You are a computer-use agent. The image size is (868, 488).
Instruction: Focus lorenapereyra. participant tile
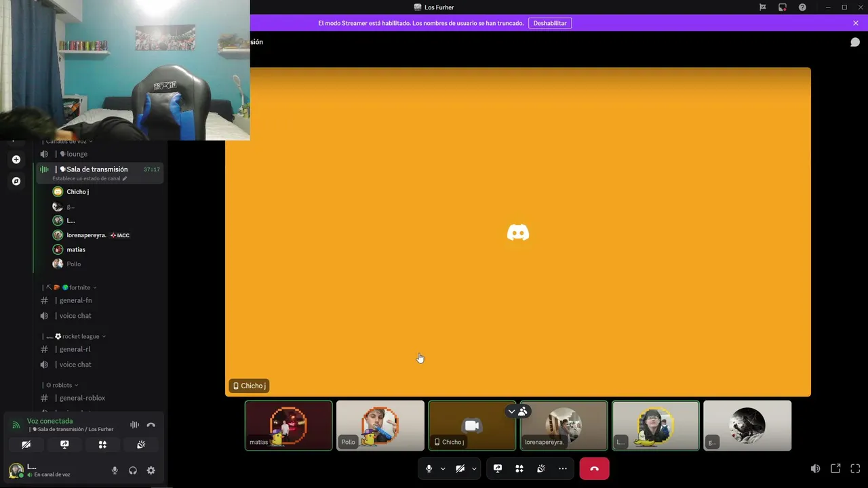[564, 426]
